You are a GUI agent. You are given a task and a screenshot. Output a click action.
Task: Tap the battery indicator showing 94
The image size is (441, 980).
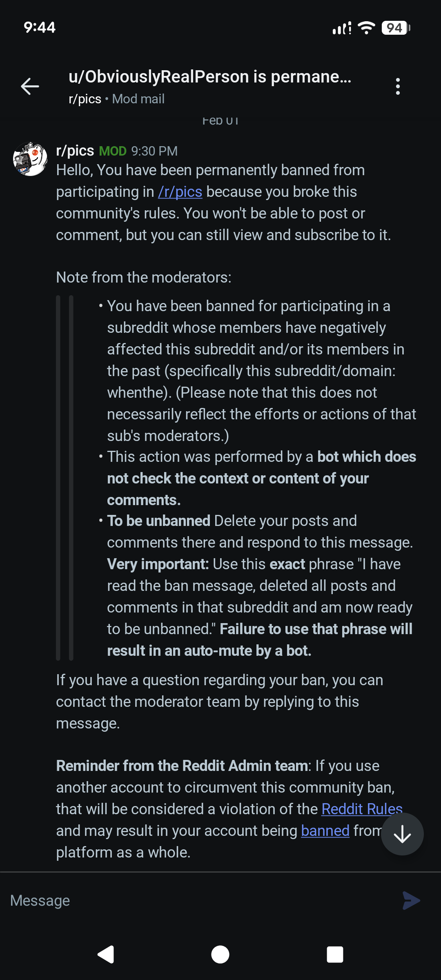coord(395,28)
